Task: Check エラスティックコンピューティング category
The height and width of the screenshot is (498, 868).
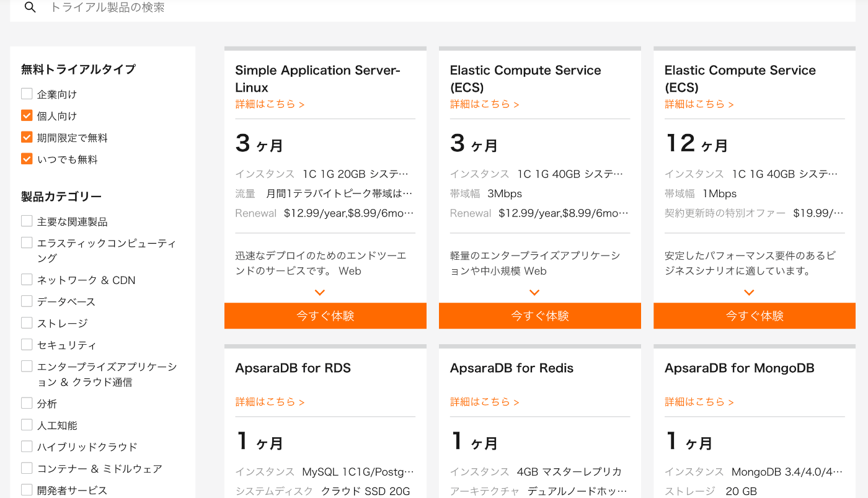Action: (x=27, y=242)
